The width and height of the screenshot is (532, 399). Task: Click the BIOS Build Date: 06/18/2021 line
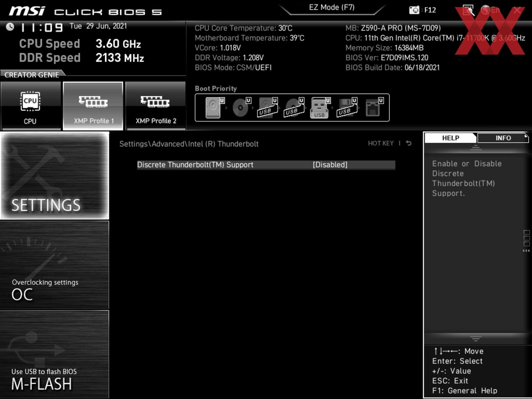click(x=392, y=67)
